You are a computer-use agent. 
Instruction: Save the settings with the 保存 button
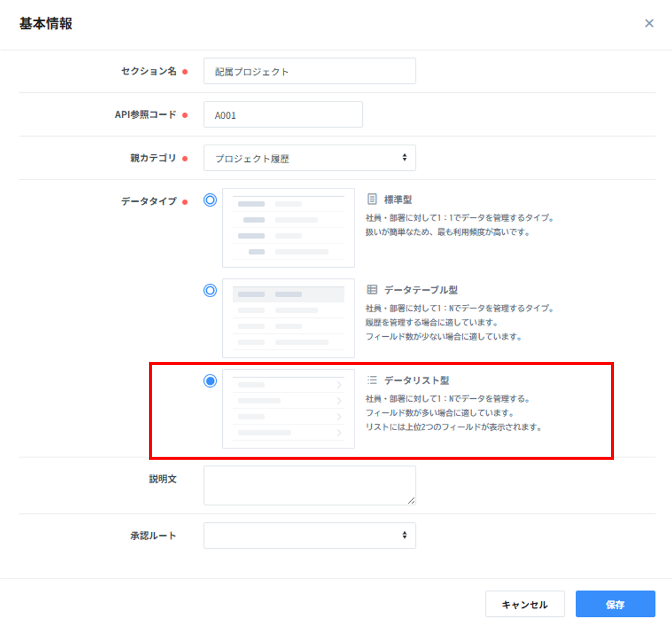coord(615,604)
